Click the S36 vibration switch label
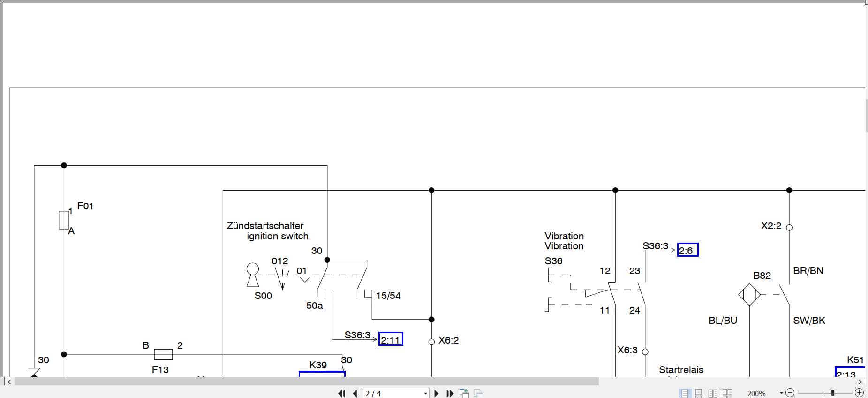This screenshot has width=868, height=398. pos(553,261)
